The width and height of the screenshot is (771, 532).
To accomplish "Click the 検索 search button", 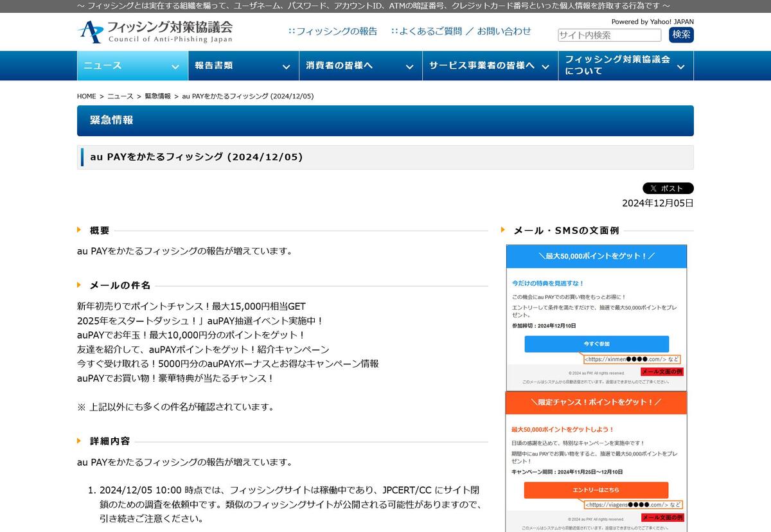I will click(681, 35).
